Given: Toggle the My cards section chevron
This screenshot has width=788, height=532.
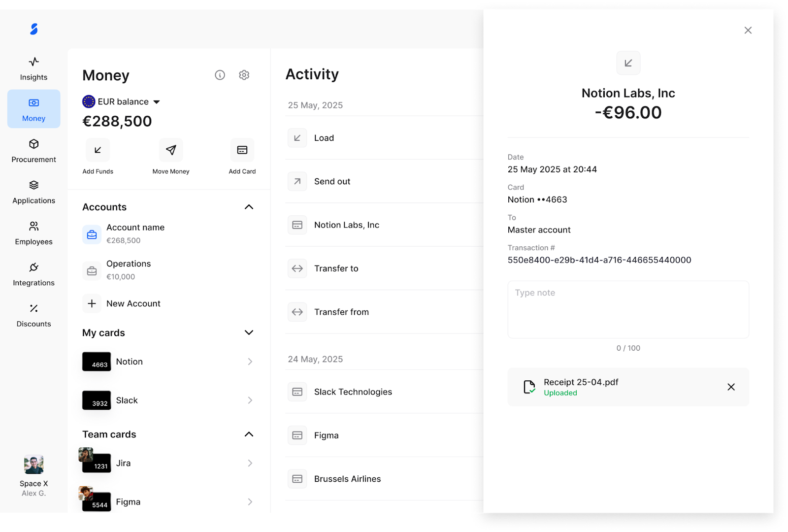Looking at the screenshot, I should 249,332.
